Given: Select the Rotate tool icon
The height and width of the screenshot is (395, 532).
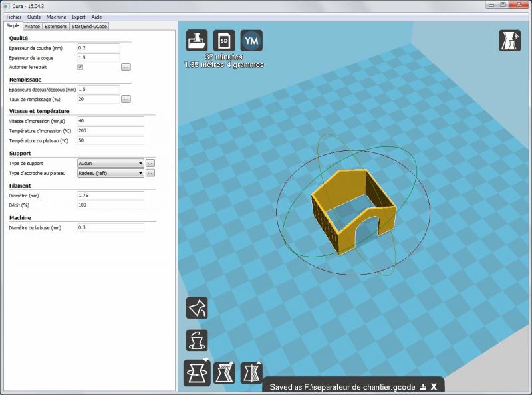Looking at the screenshot, I should coord(197,373).
